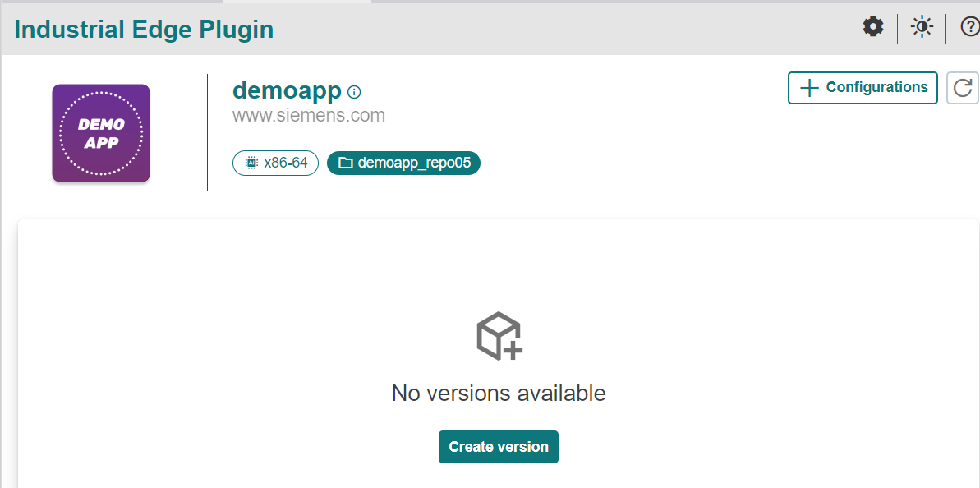Screen dimensions: 980x488
Task: Click the info icon beside demoapp
Action: (x=354, y=92)
